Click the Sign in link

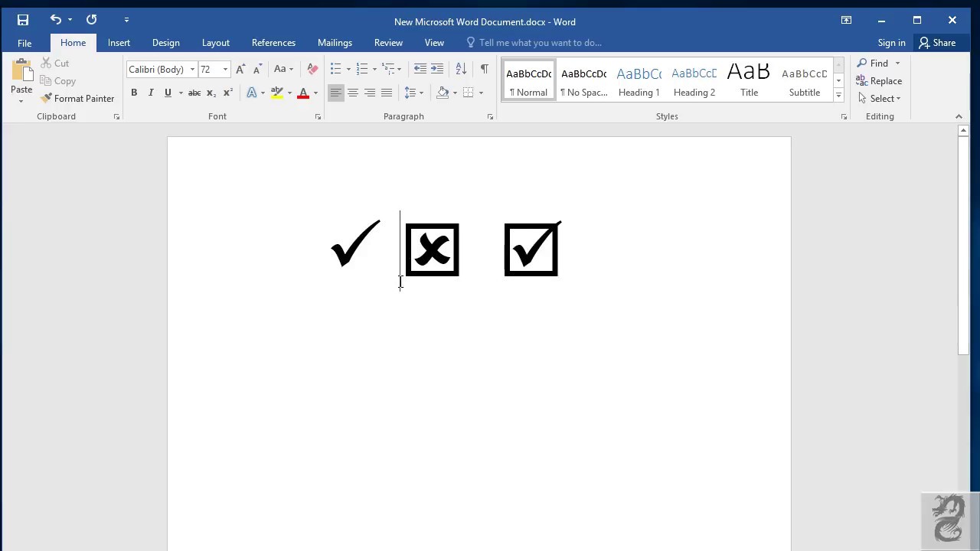891,43
